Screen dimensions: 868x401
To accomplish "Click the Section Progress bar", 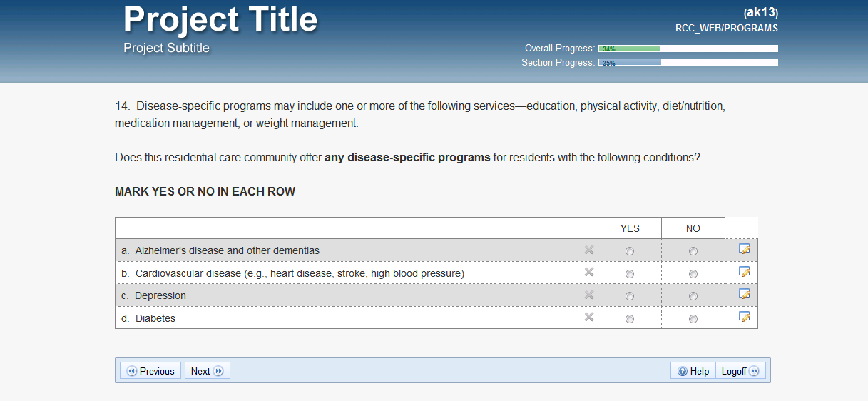I will click(688, 63).
